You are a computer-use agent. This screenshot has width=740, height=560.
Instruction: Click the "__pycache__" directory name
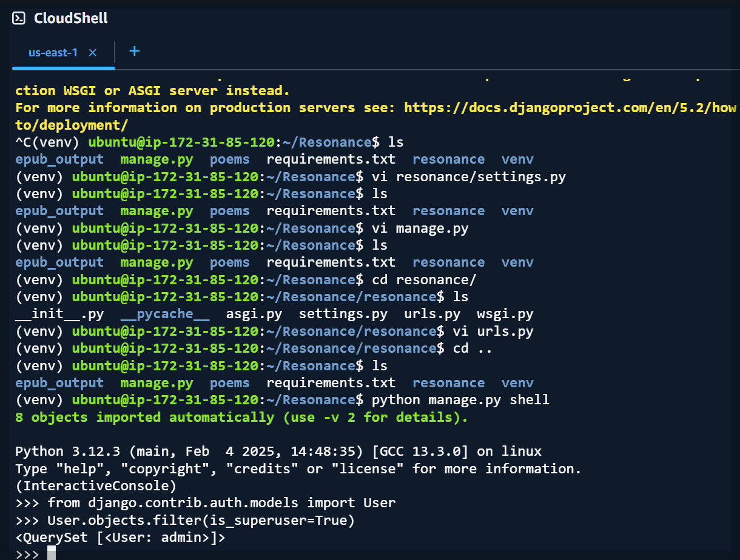click(165, 314)
